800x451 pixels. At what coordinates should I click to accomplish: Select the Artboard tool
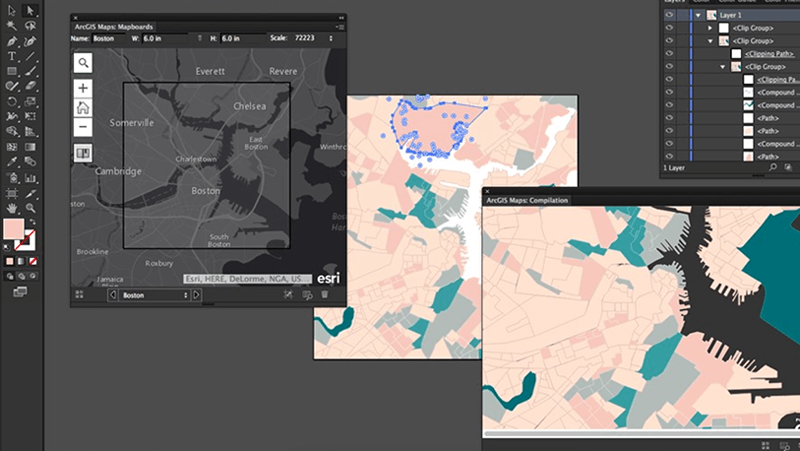(11, 193)
